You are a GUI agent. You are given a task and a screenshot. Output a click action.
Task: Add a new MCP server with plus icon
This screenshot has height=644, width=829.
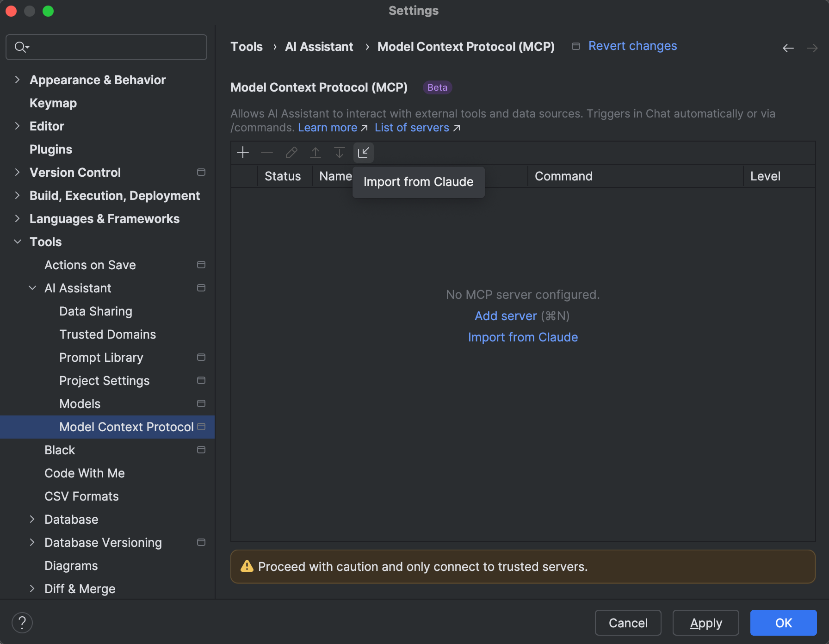pos(242,152)
